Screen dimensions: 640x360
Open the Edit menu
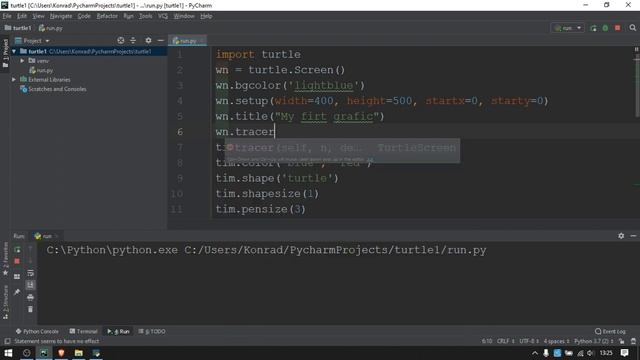tap(22, 16)
